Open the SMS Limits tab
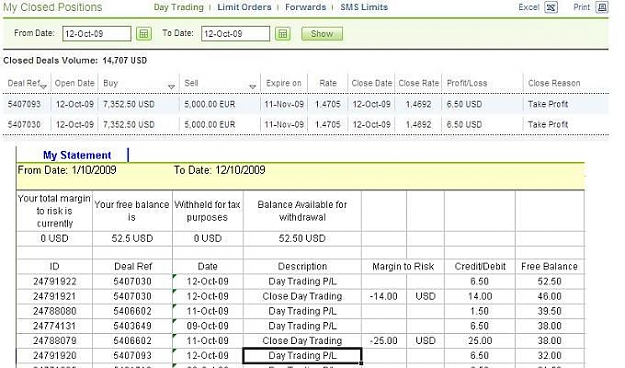Viewport: 625px width, 368px height. click(364, 7)
